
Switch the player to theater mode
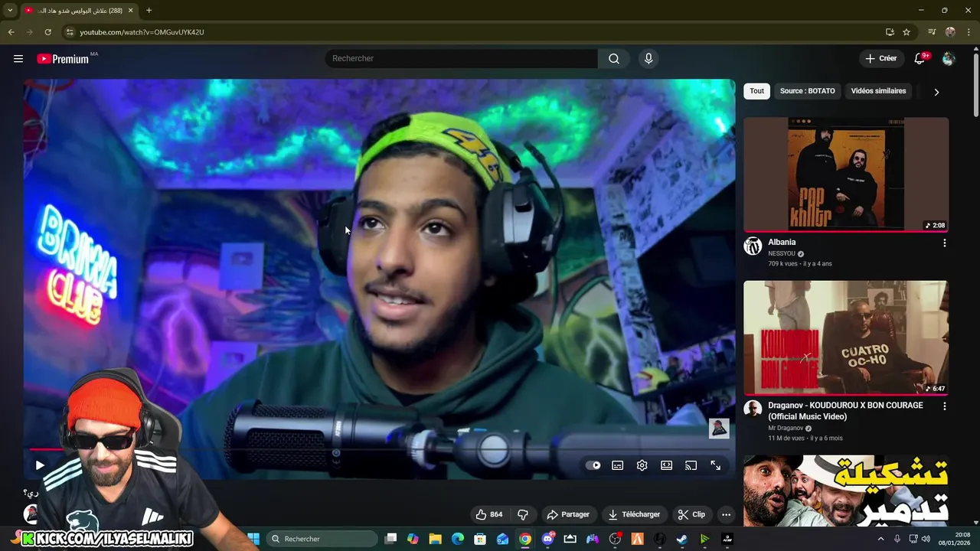click(667, 465)
